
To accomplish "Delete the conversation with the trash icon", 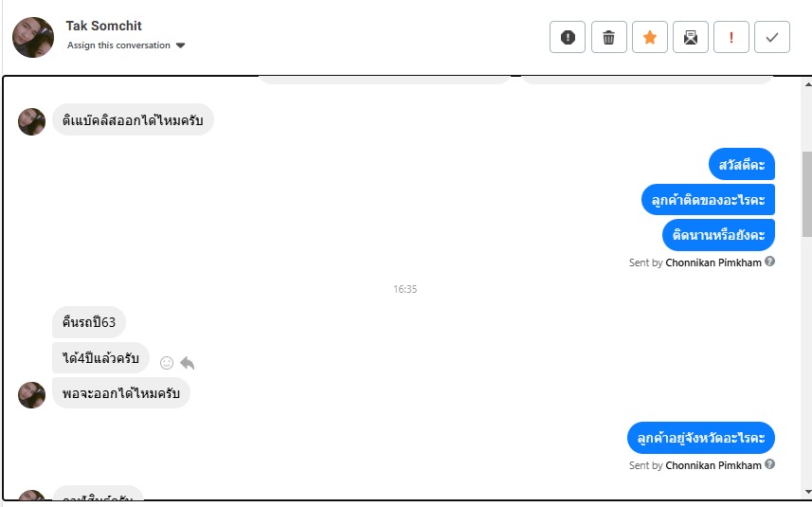I will click(x=609, y=37).
